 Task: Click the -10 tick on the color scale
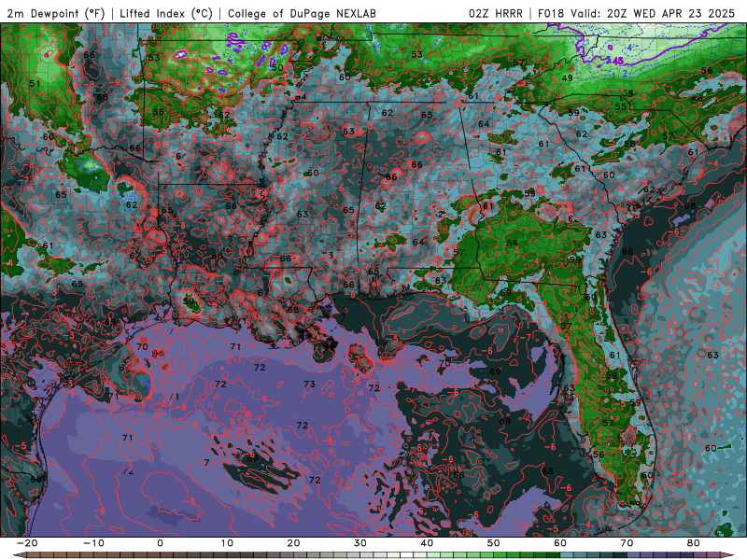pos(93,543)
